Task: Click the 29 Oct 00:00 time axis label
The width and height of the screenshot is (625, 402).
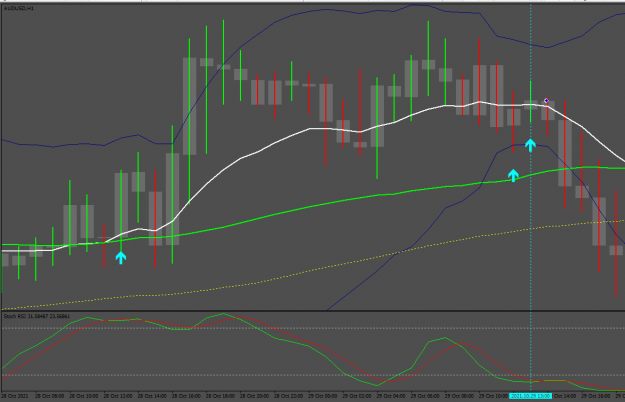Action: pos(323,396)
